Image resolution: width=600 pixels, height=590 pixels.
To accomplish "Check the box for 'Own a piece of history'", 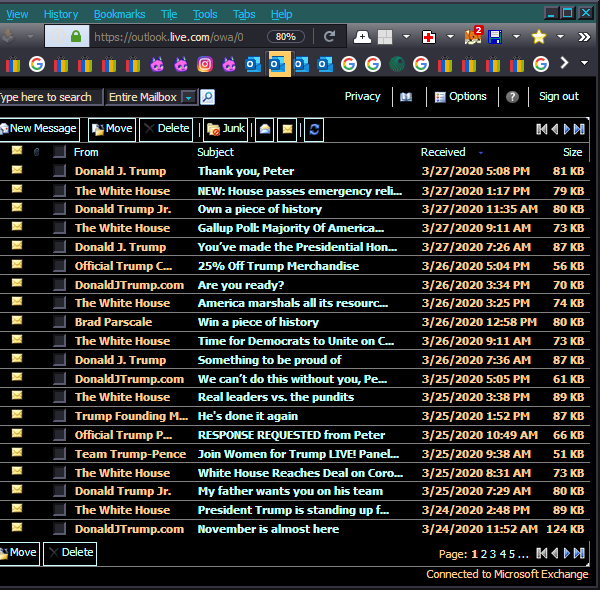I will pos(59,209).
